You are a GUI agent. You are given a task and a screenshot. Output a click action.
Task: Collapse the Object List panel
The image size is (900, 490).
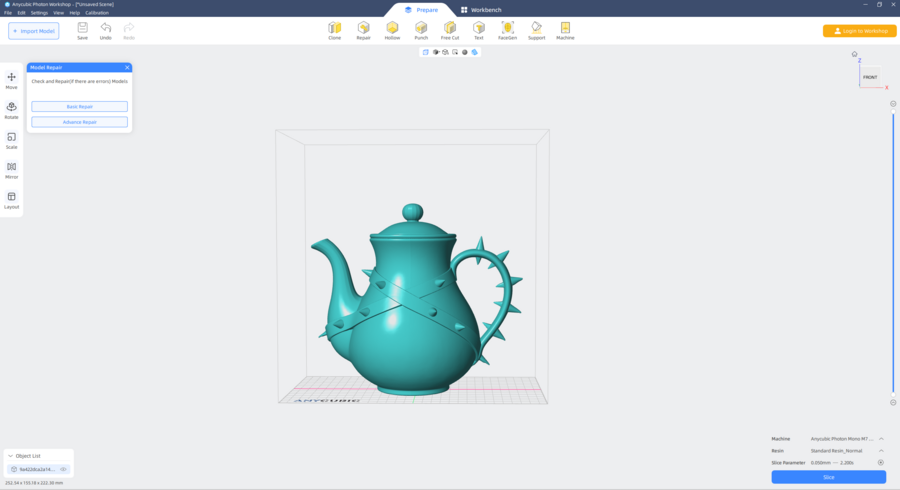[10, 456]
